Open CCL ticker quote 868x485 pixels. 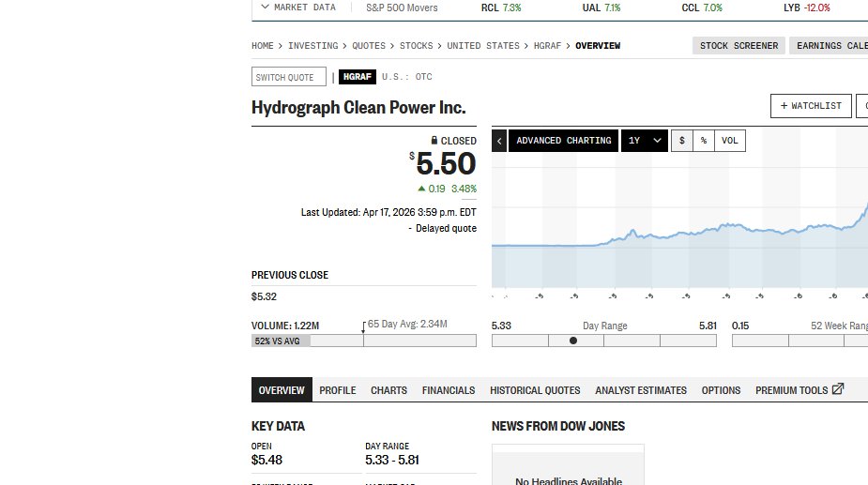pos(701,8)
